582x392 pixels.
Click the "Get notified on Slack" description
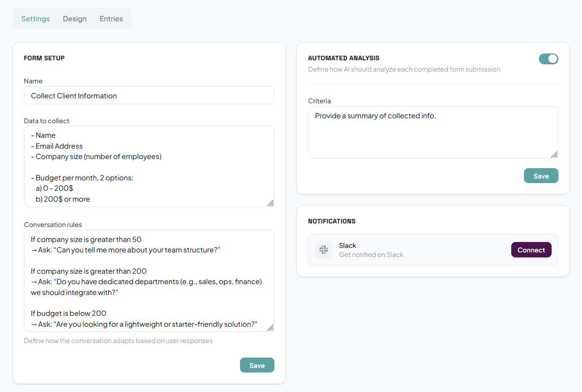tap(371, 255)
